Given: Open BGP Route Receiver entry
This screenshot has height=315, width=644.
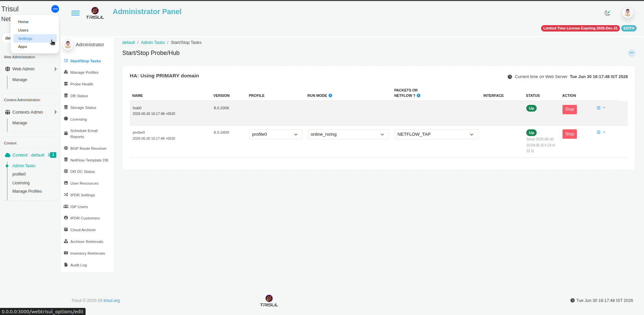Looking at the screenshot, I should click(88, 148).
